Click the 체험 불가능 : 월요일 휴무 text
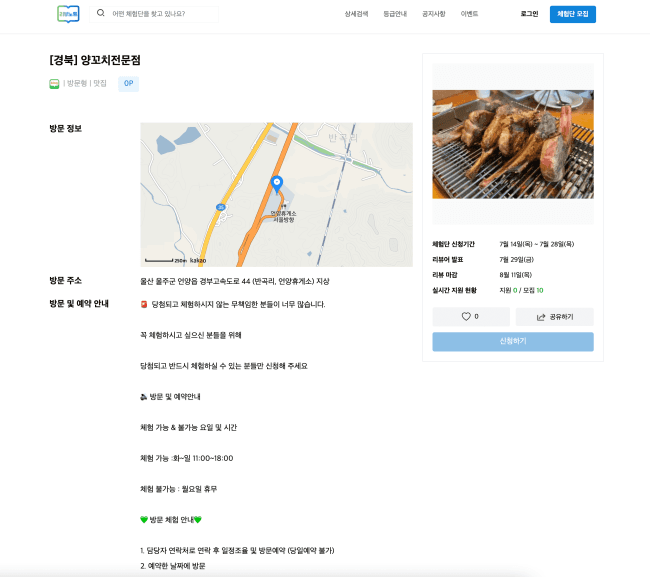Image resolution: width=650 pixels, height=577 pixels. tap(179, 489)
